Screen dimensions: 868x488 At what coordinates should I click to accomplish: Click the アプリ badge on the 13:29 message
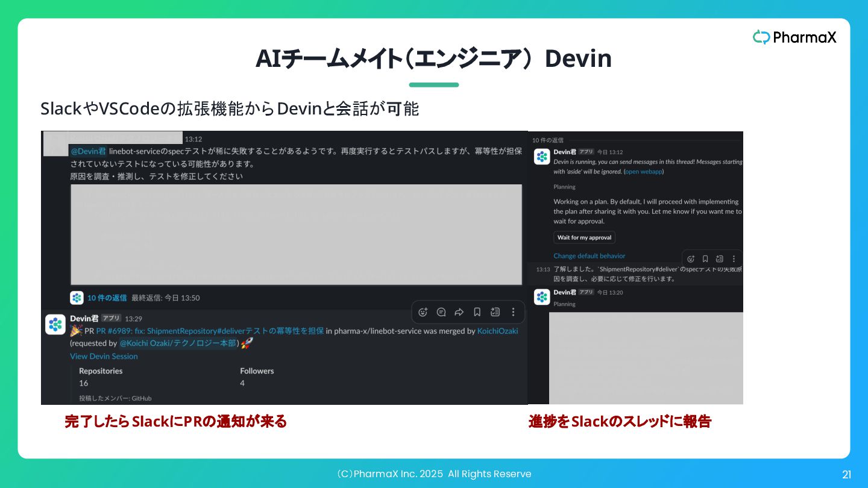pos(111,318)
